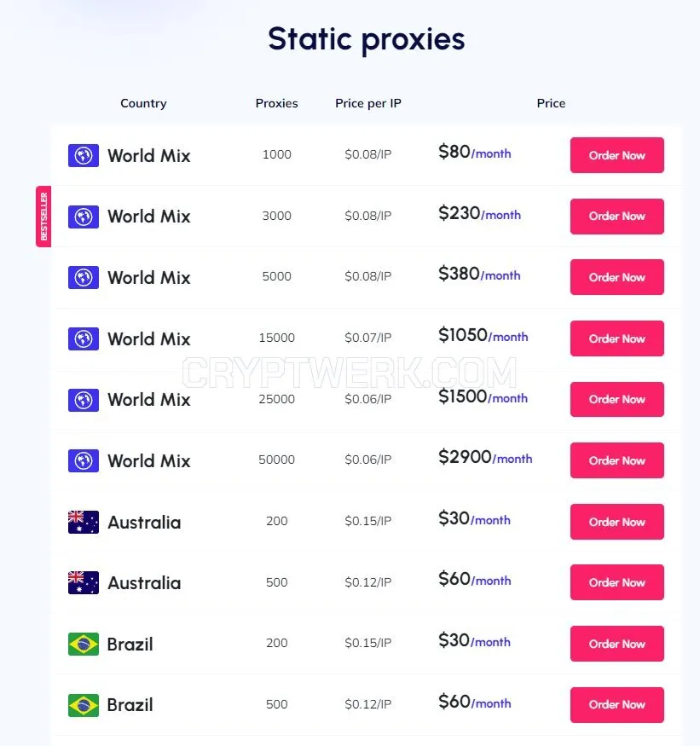Order the $80/month World Mix plan
The width and height of the screenshot is (700, 746).
click(616, 155)
